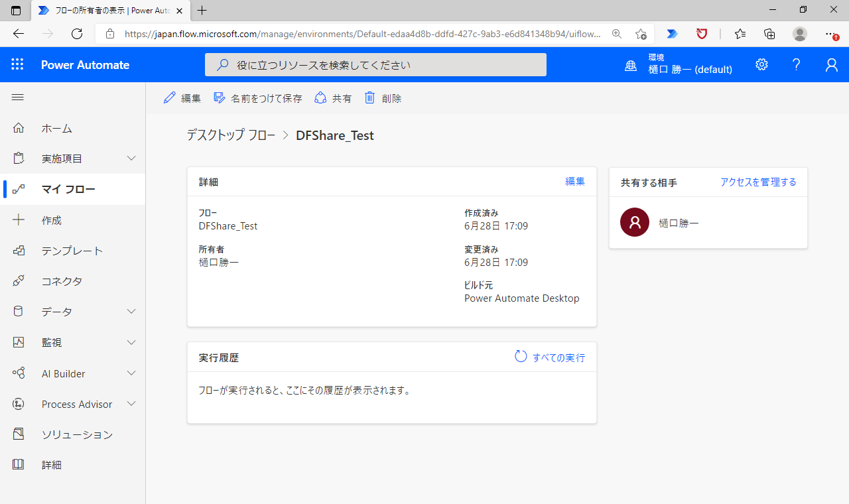
Task: Click the 削除 button label
Action: click(x=391, y=98)
